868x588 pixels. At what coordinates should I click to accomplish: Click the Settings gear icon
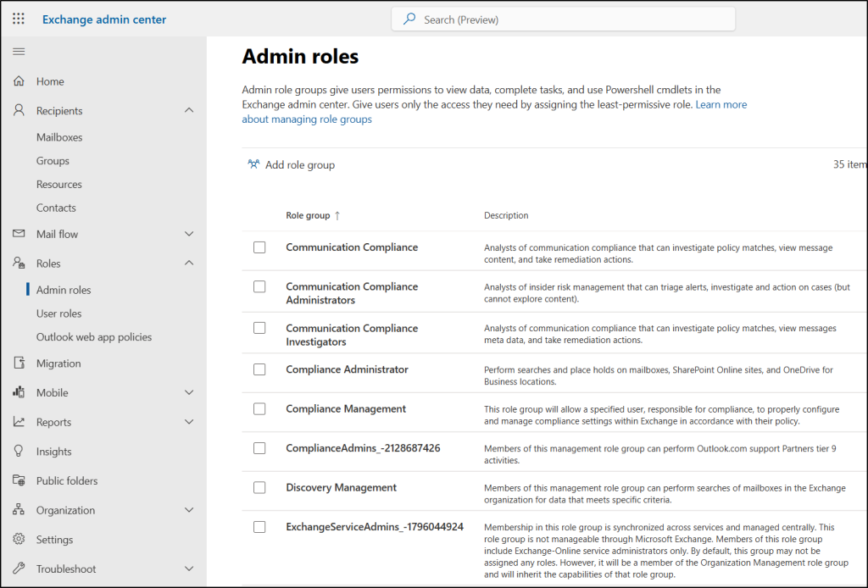coord(19,539)
